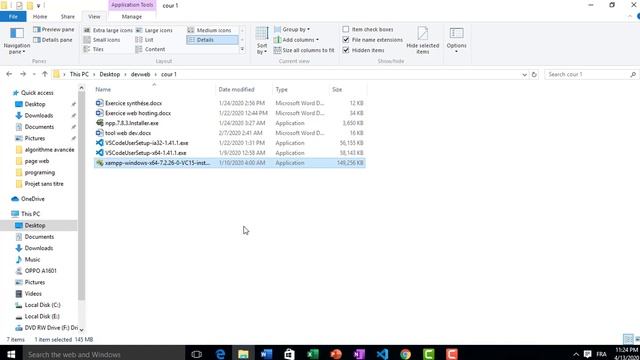Open the Sort by menu
Viewport: 640px width, 360px height.
[262, 40]
